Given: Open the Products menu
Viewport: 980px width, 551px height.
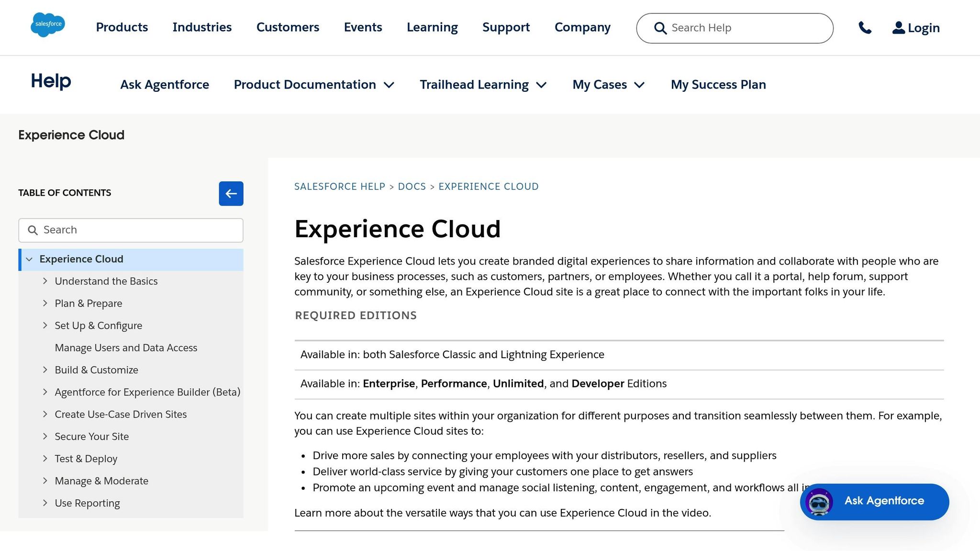Looking at the screenshot, I should pyautogui.click(x=122, y=27).
